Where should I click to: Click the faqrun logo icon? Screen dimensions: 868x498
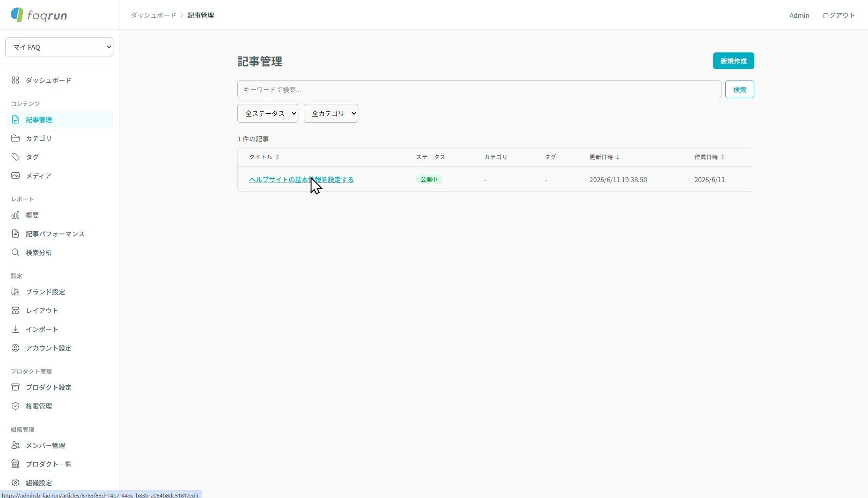[x=17, y=15]
